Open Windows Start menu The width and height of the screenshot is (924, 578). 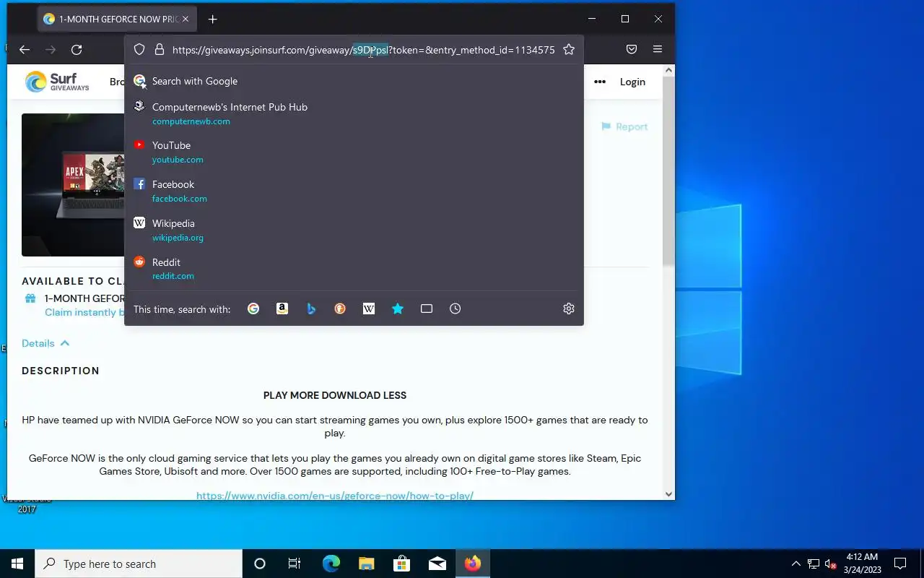click(17, 564)
